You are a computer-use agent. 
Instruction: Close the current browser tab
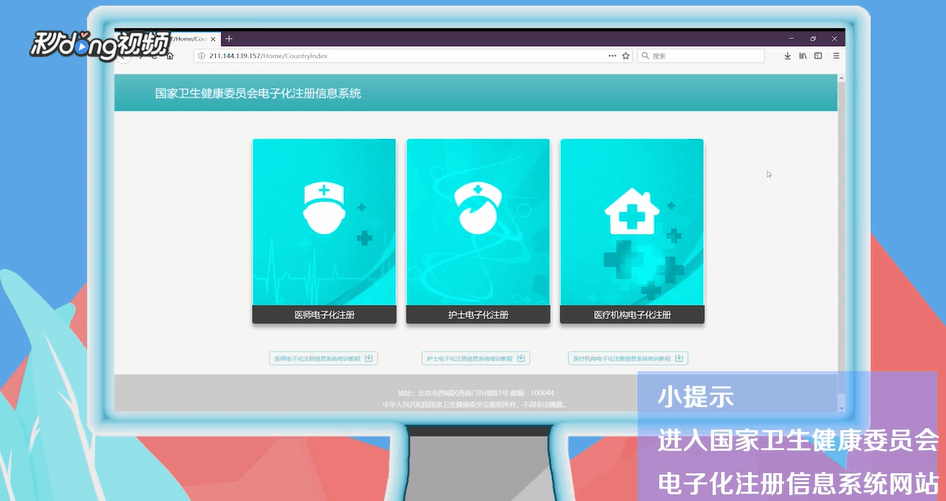(213, 39)
